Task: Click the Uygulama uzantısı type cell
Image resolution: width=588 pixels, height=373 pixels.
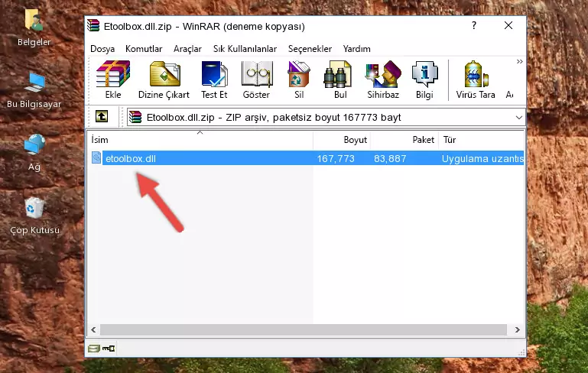Action: 482,158
